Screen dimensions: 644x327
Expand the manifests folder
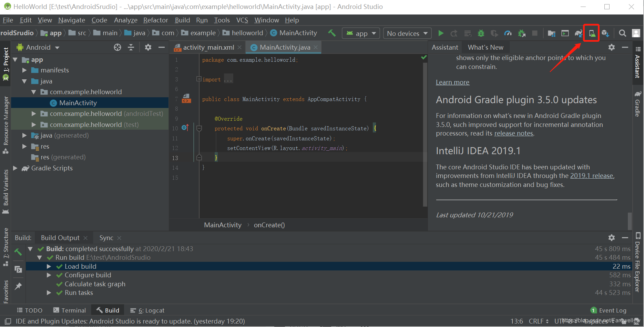pyautogui.click(x=24, y=70)
